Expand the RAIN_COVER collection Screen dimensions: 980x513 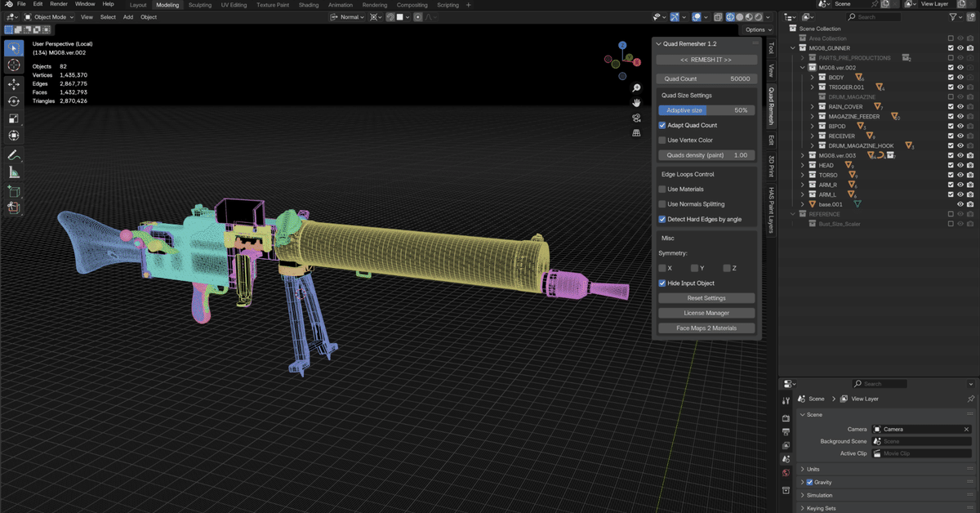pyautogui.click(x=813, y=107)
